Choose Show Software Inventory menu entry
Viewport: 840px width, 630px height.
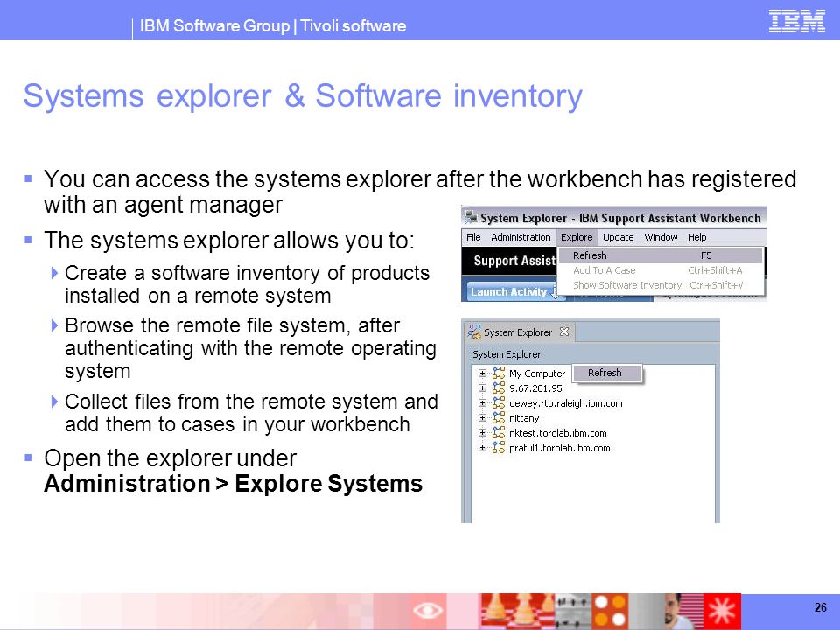[x=661, y=285]
